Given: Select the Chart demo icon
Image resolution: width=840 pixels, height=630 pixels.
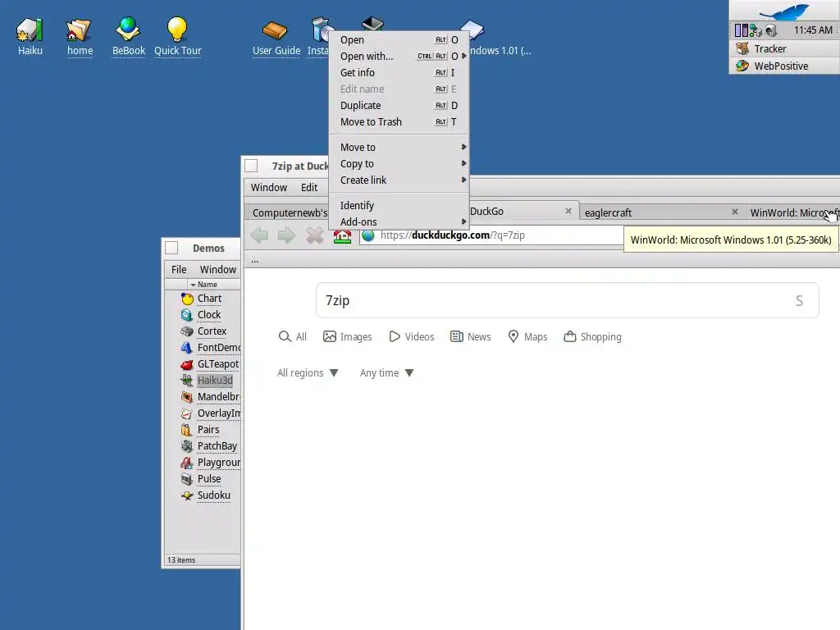Looking at the screenshot, I should coord(187,299).
